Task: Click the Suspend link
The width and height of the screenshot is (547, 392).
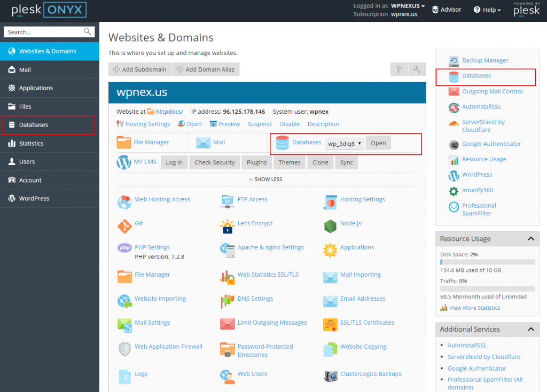Action: (260, 124)
